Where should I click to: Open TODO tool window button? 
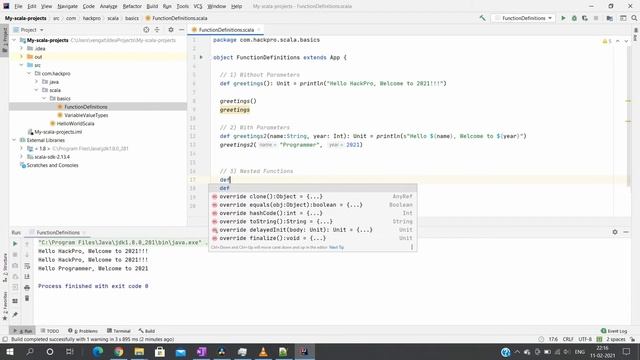click(50, 331)
